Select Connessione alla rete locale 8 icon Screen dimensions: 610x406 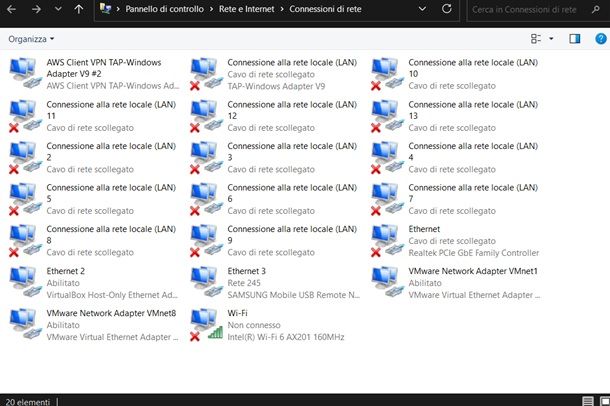25,240
